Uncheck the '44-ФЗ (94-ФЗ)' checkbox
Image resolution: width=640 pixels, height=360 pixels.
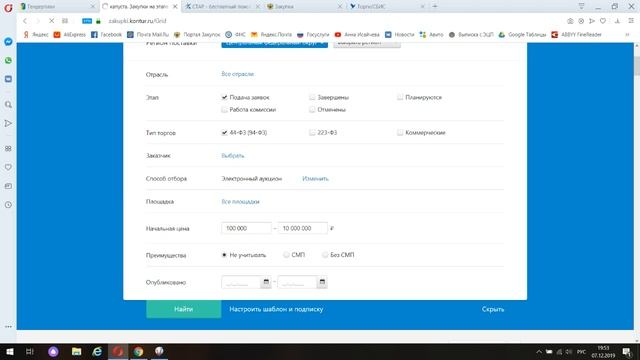(x=224, y=132)
